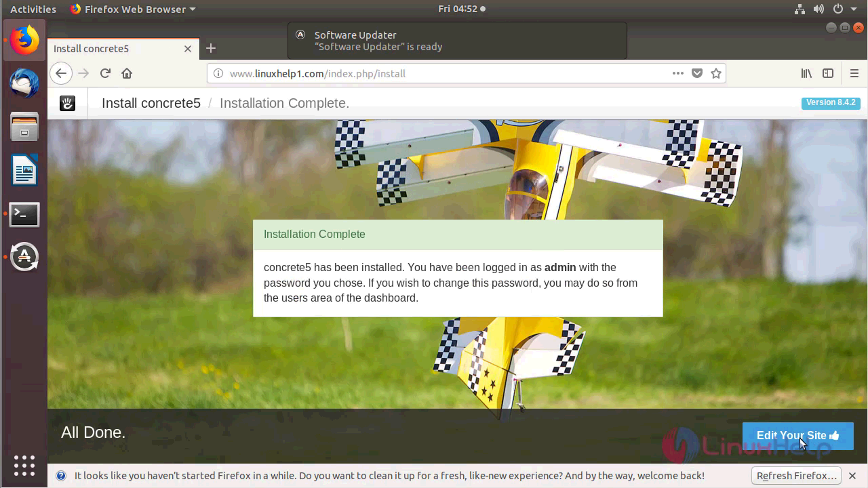Go back to the previous page

[61, 73]
